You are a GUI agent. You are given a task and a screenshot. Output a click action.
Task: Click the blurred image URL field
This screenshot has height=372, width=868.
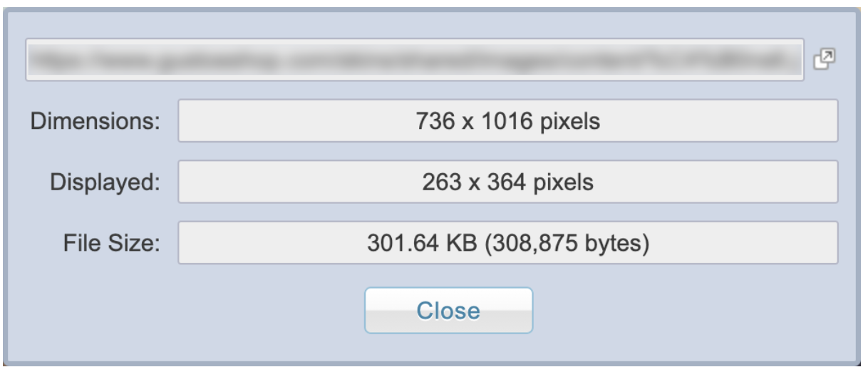pyautogui.click(x=415, y=59)
